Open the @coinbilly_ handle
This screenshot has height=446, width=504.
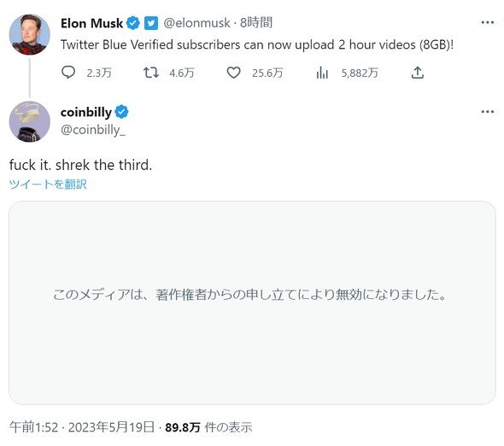tap(93, 130)
